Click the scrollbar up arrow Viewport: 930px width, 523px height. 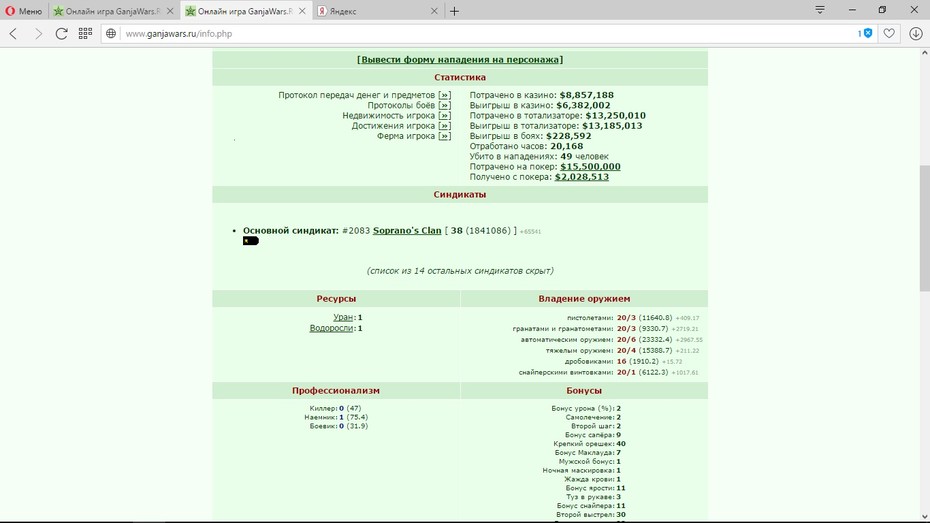924,53
